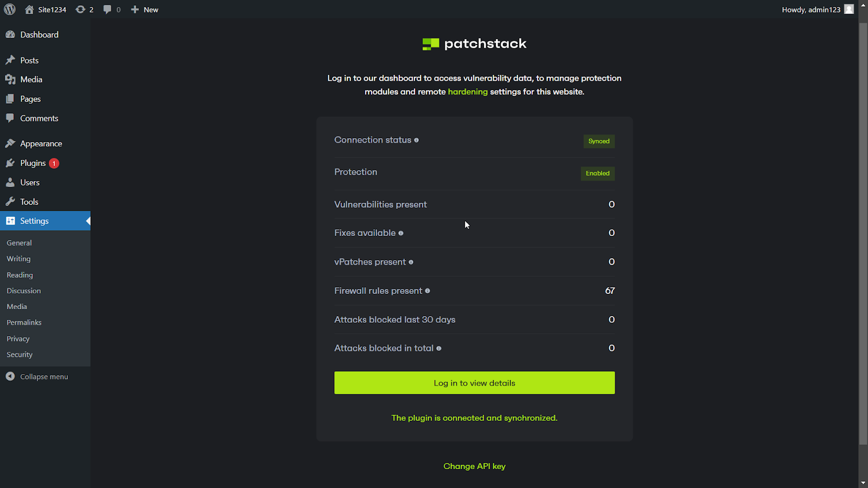Viewport: 868px width, 488px height.
Task: Click the page vertical scrollbar
Action: click(863, 233)
